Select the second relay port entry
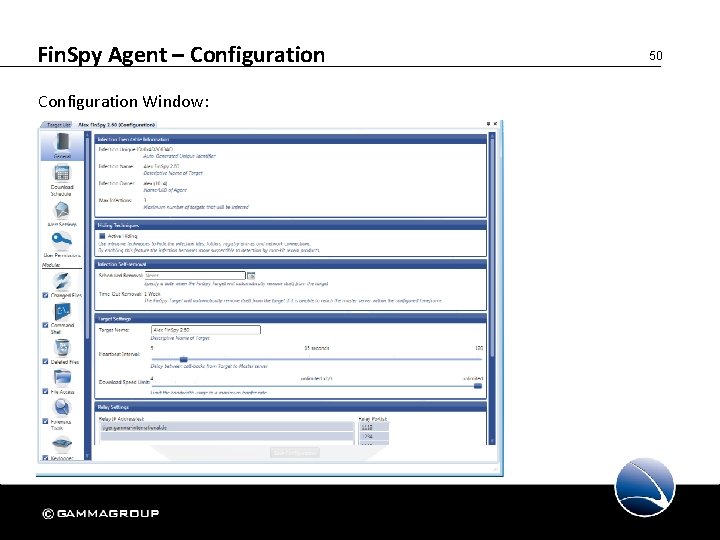This screenshot has width=720, height=540. click(x=374, y=436)
